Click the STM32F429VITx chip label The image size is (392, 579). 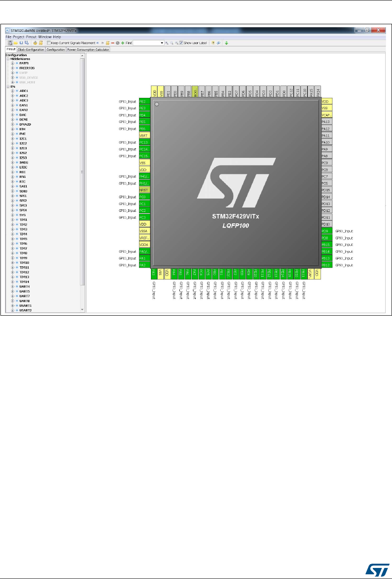[236, 216]
